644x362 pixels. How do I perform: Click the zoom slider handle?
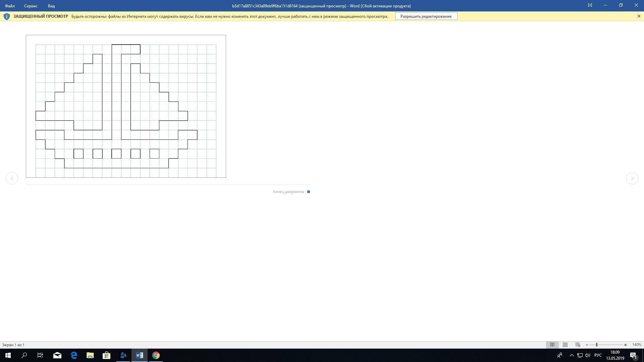596,345
